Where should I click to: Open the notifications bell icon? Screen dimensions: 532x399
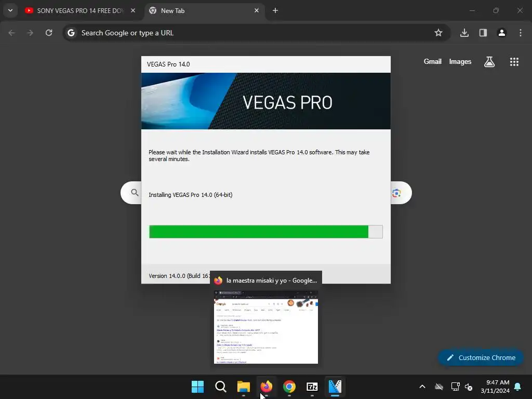518,387
